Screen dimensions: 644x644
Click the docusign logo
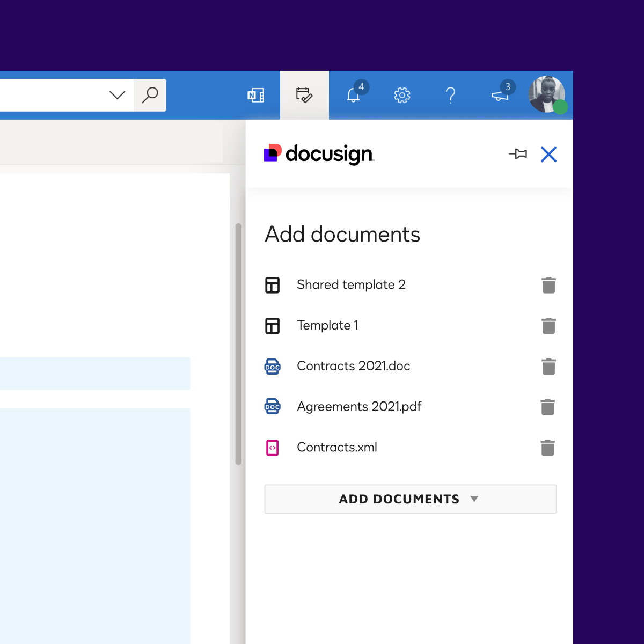(x=319, y=154)
